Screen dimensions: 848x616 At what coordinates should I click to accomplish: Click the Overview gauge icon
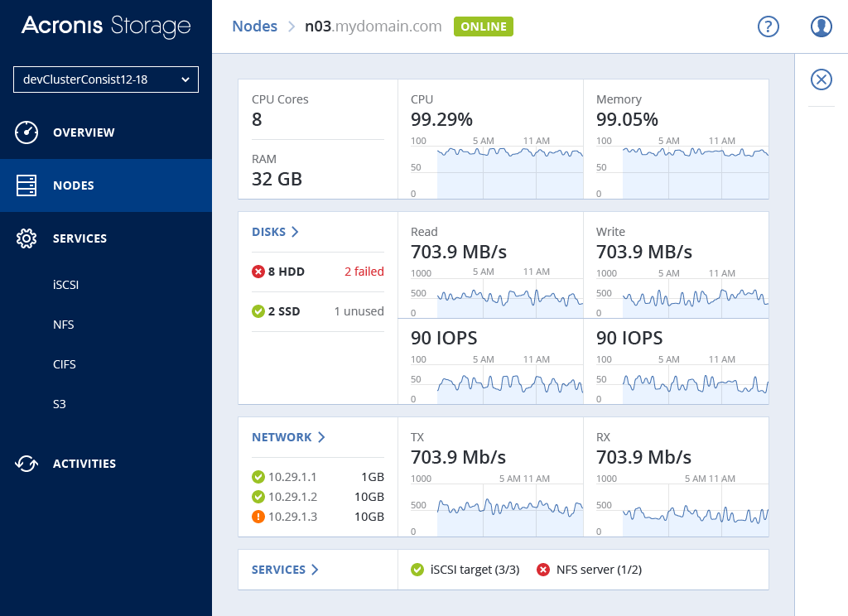pyautogui.click(x=26, y=132)
